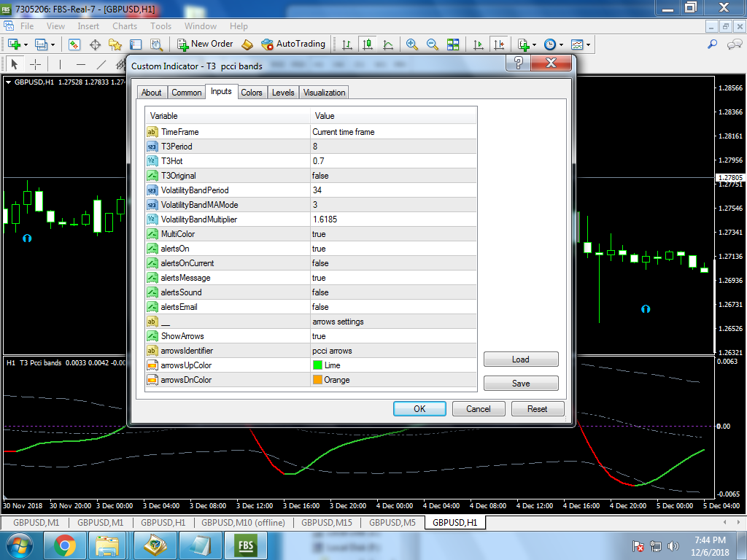The image size is (747, 560).
Task: Expand the Periods clock dropdown
Action: [553, 44]
